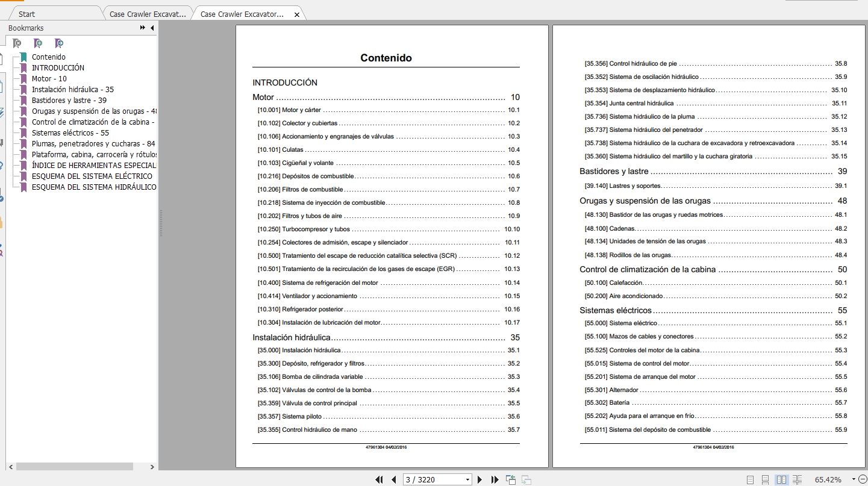The image size is (868, 486).
Task: Switch to continuous facing layout
Action: pyautogui.click(x=797, y=480)
